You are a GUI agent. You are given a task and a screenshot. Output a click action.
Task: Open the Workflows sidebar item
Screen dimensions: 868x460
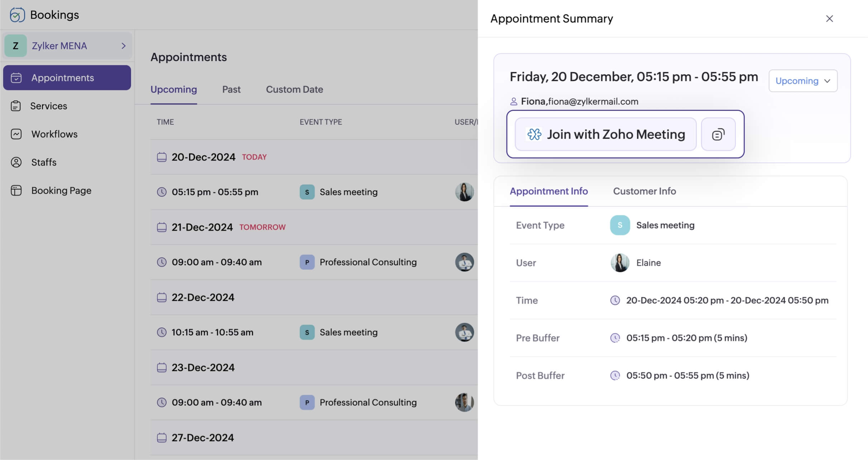coord(54,134)
